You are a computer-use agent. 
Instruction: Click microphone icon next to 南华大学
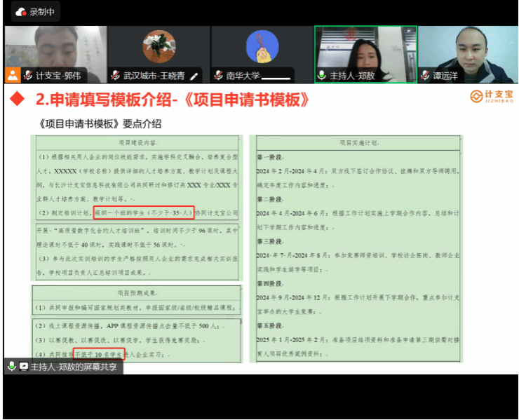pos(218,75)
